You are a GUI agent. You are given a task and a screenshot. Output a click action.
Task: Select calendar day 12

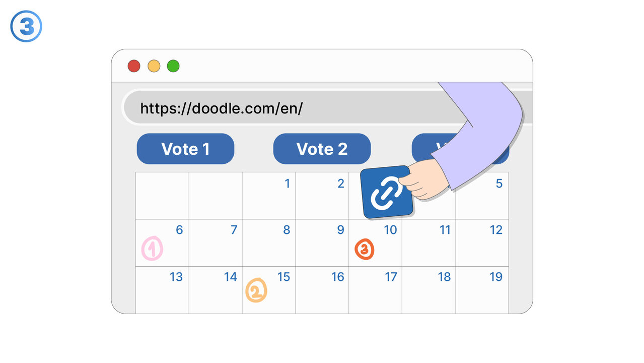click(482, 243)
